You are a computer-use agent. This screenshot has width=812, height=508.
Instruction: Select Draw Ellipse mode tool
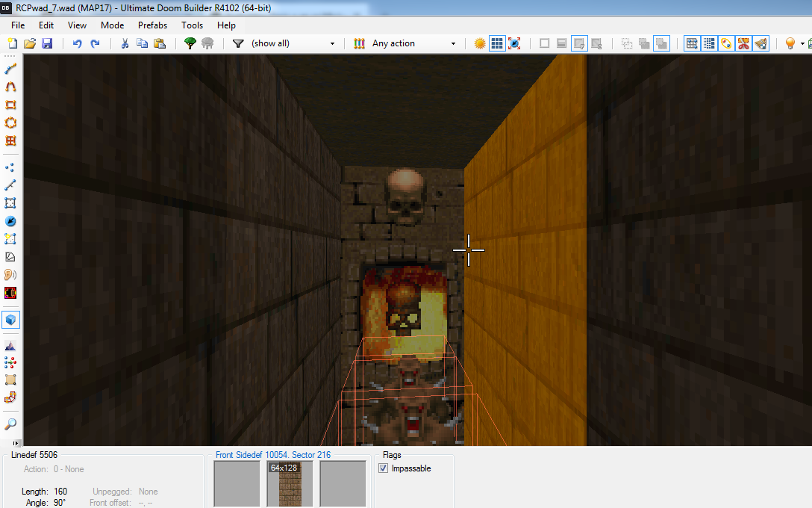pyautogui.click(x=10, y=123)
